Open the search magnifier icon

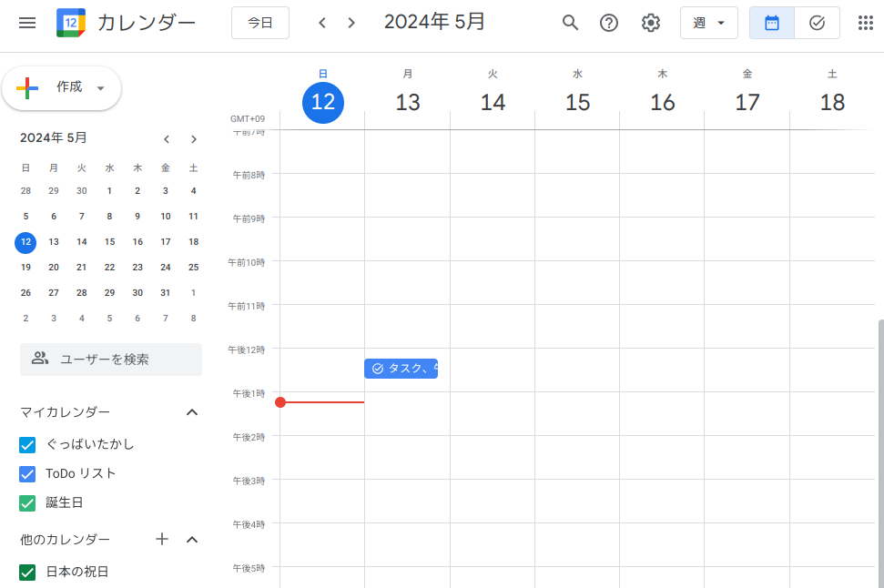click(x=570, y=23)
